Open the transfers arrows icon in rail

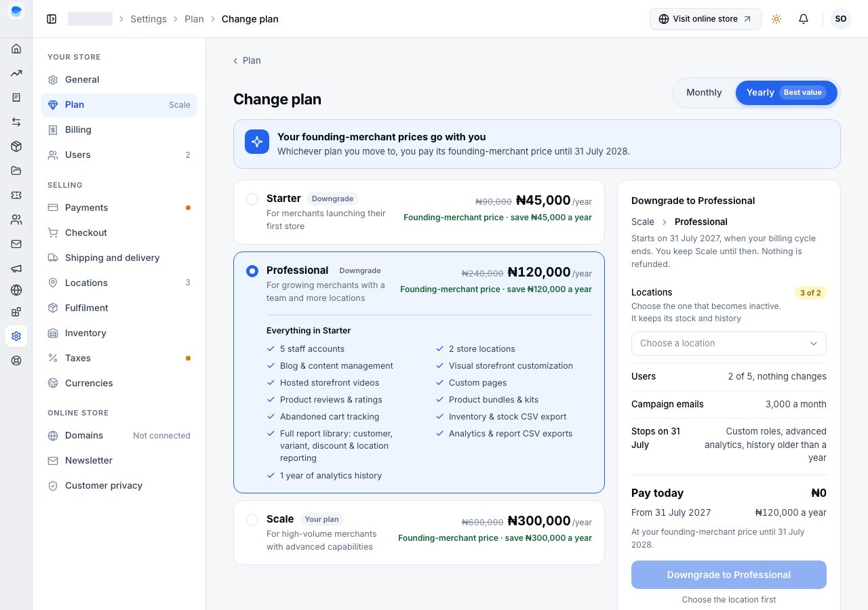16,122
